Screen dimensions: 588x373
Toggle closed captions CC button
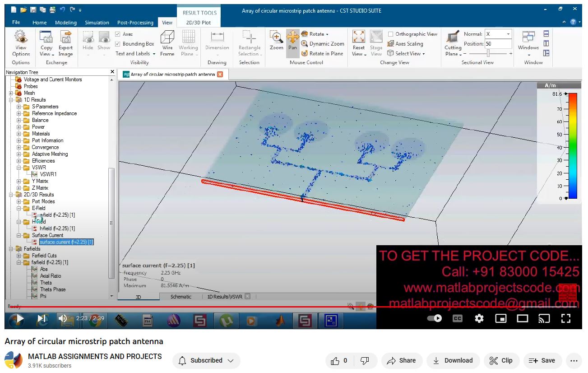click(458, 318)
